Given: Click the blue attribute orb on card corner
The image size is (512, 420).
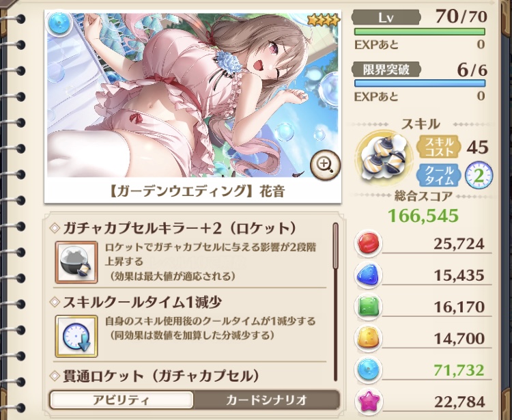Looking at the screenshot, I should tap(59, 24).
